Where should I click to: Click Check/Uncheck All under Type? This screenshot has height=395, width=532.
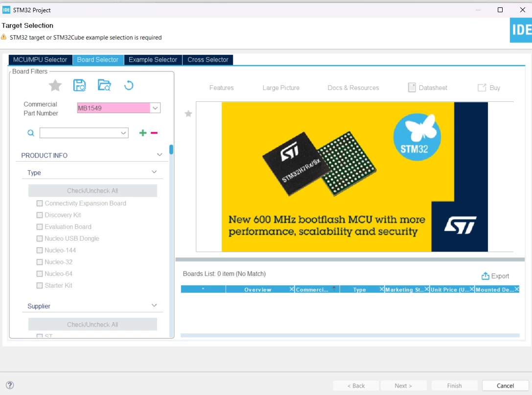[93, 191]
